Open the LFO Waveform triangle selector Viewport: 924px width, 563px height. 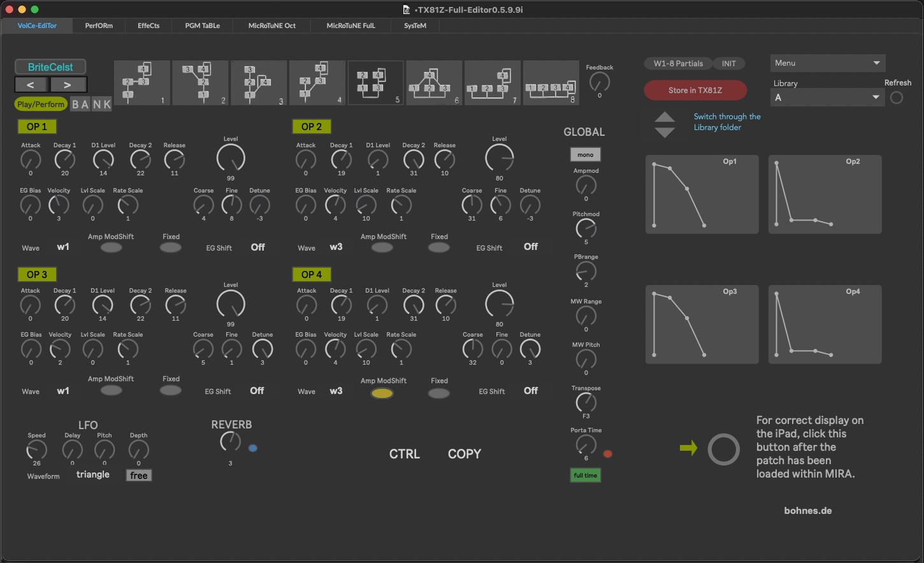(x=93, y=475)
